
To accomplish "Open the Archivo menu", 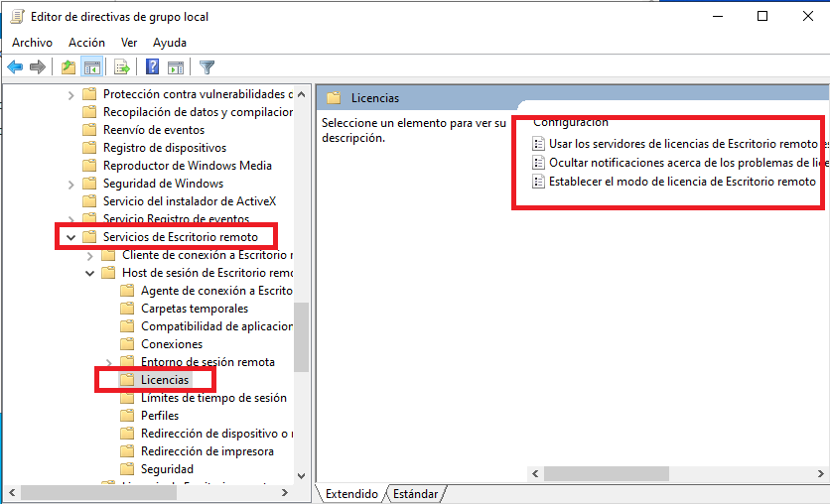I will pyautogui.click(x=33, y=43).
